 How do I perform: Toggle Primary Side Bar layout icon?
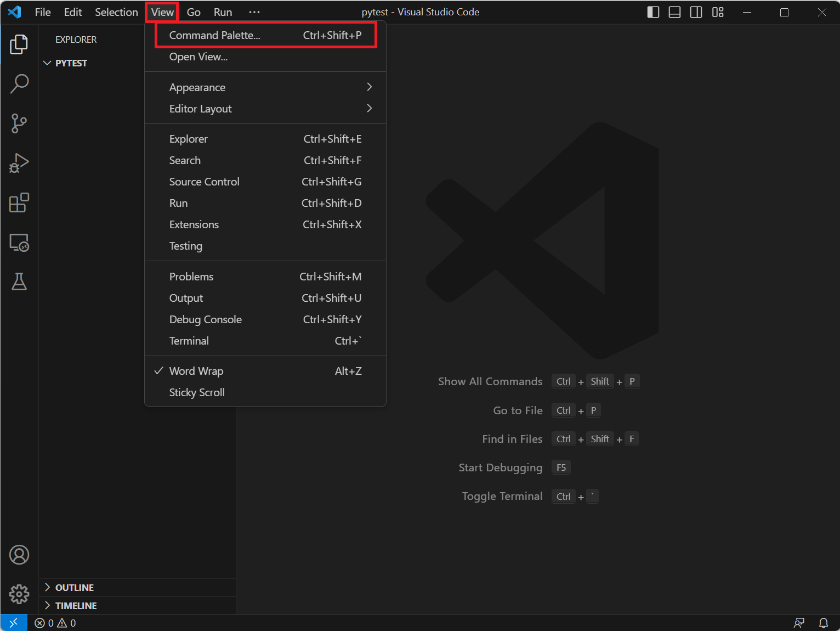coord(653,12)
